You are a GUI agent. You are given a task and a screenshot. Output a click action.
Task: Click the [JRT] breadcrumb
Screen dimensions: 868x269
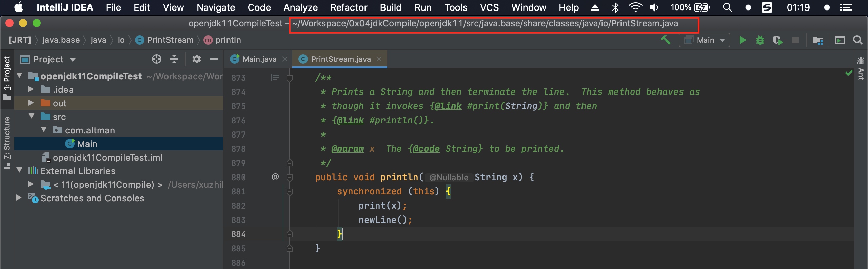coord(20,40)
